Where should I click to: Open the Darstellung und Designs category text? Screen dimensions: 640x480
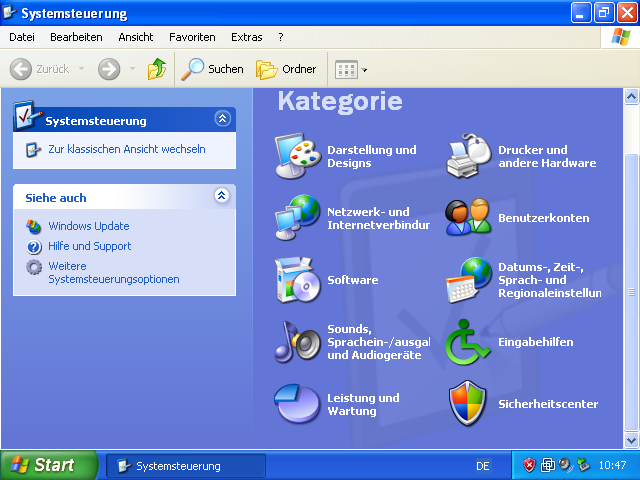coord(372,156)
